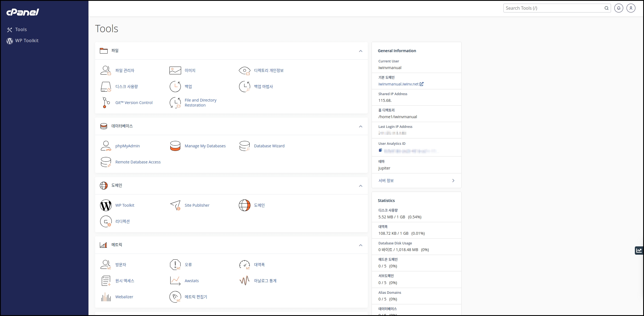Open the 원시 액세스 raw access icon
Image resolution: width=644 pixels, height=316 pixels.
point(106,281)
